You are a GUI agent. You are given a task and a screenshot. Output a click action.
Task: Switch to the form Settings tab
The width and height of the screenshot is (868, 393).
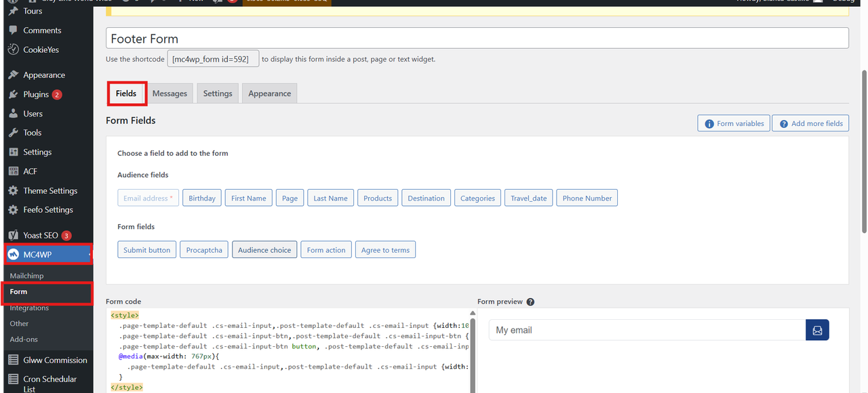point(218,94)
